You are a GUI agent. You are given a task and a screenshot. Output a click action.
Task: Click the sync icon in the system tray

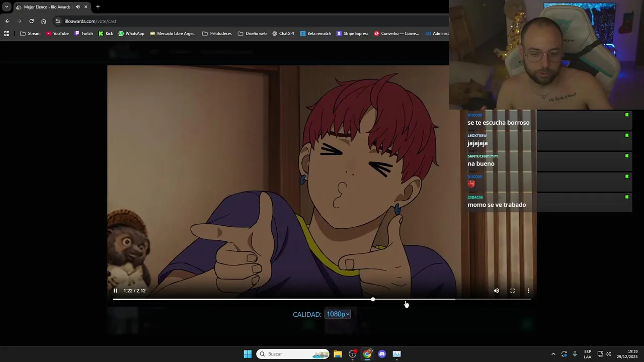[x=564, y=354]
